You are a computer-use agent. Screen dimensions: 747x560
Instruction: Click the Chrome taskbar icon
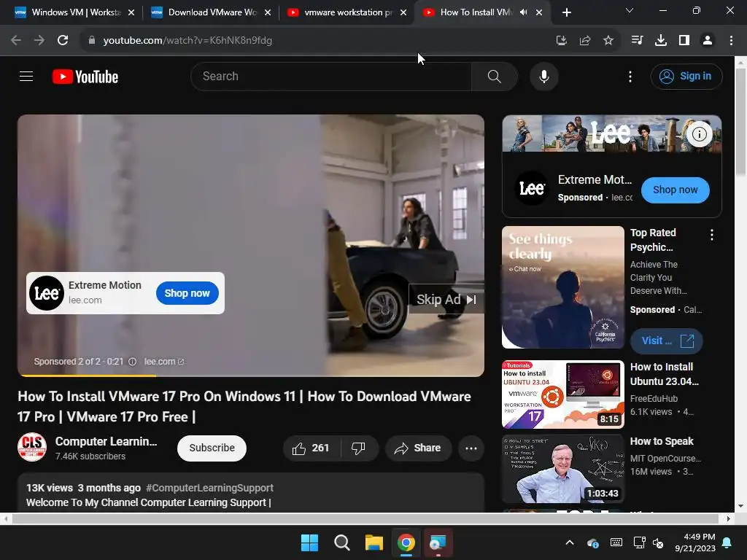click(x=406, y=542)
